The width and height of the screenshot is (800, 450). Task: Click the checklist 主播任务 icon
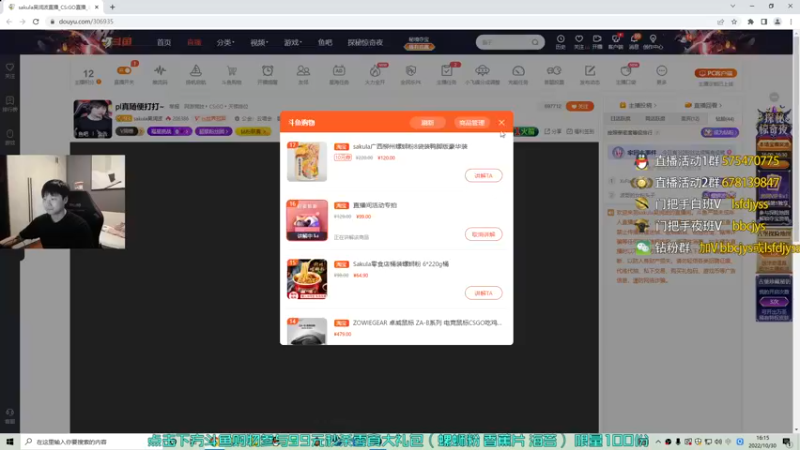point(446,71)
